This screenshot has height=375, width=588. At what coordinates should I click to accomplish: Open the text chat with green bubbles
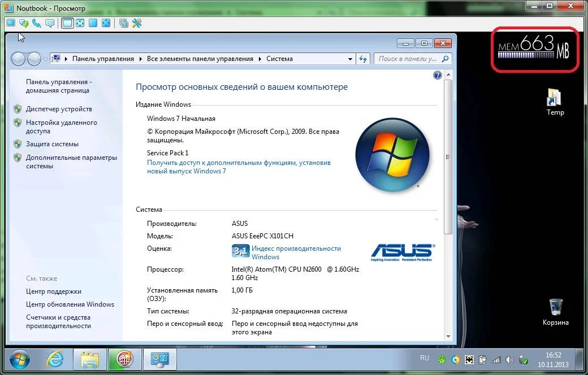pos(24,23)
